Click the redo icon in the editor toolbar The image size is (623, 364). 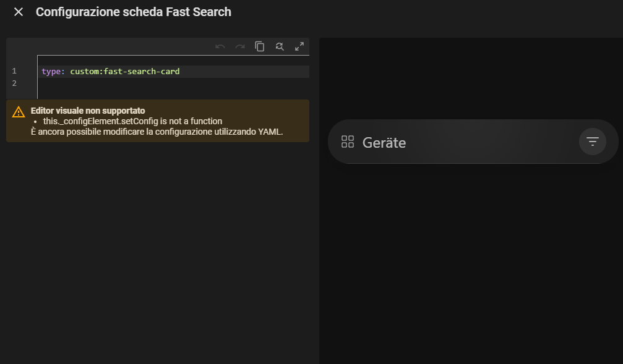click(x=240, y=46)
